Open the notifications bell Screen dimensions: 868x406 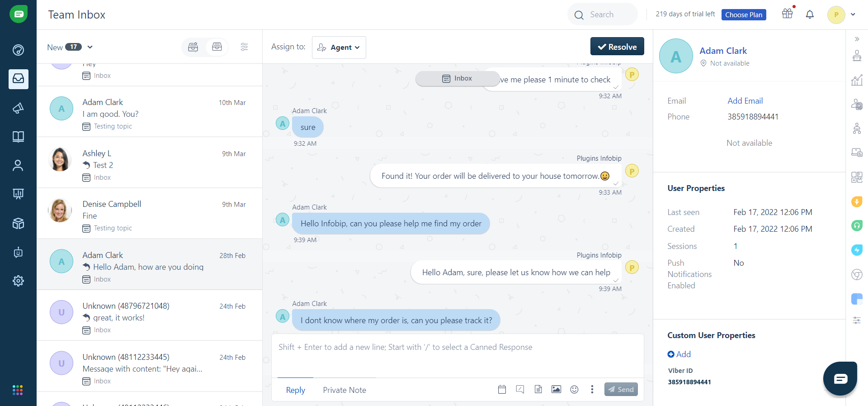(810, 14)
